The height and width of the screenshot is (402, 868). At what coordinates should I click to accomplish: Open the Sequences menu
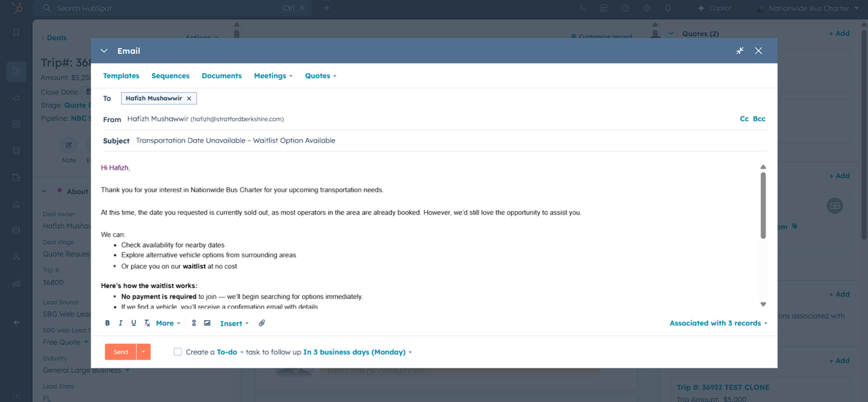(x=170, y=76)
